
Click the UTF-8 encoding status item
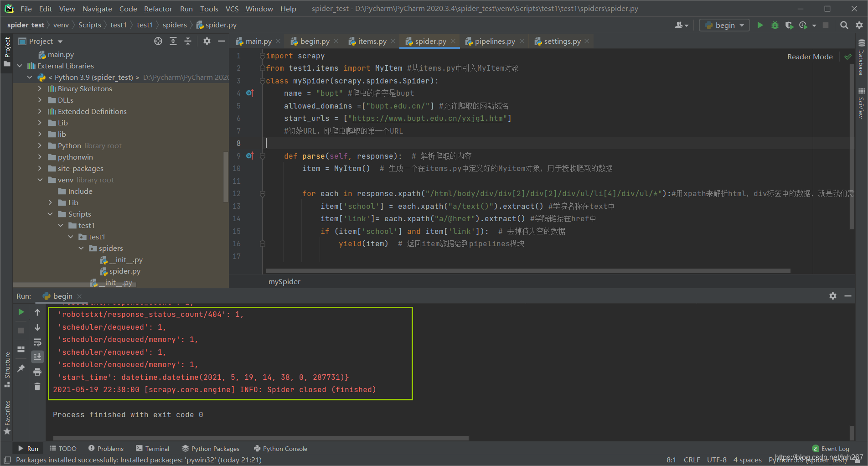717,460
